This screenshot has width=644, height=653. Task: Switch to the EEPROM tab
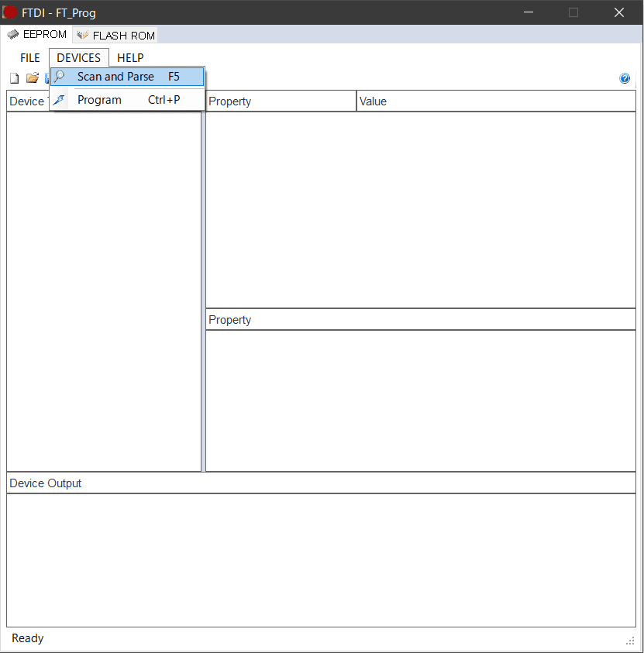(37, 35)
